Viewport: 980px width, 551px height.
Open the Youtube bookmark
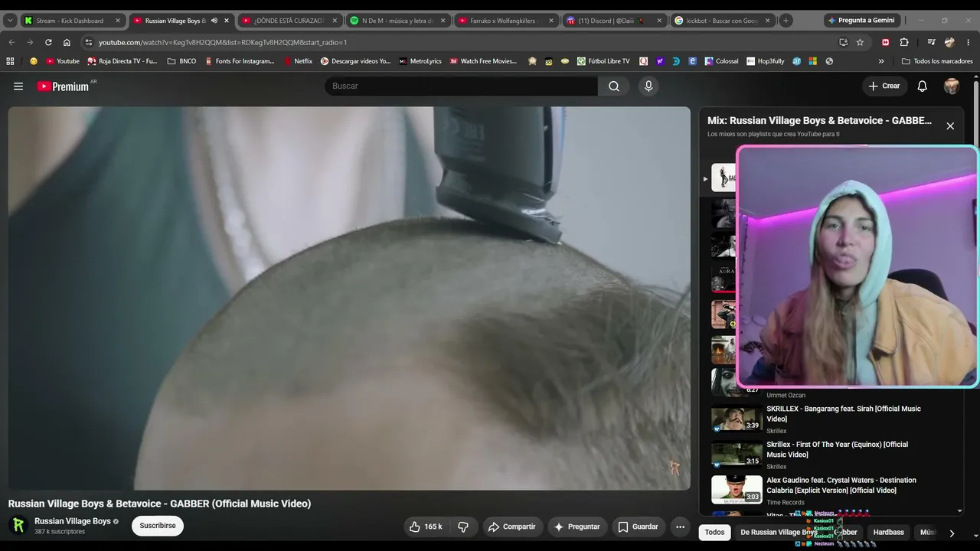(x=63, y=61)
